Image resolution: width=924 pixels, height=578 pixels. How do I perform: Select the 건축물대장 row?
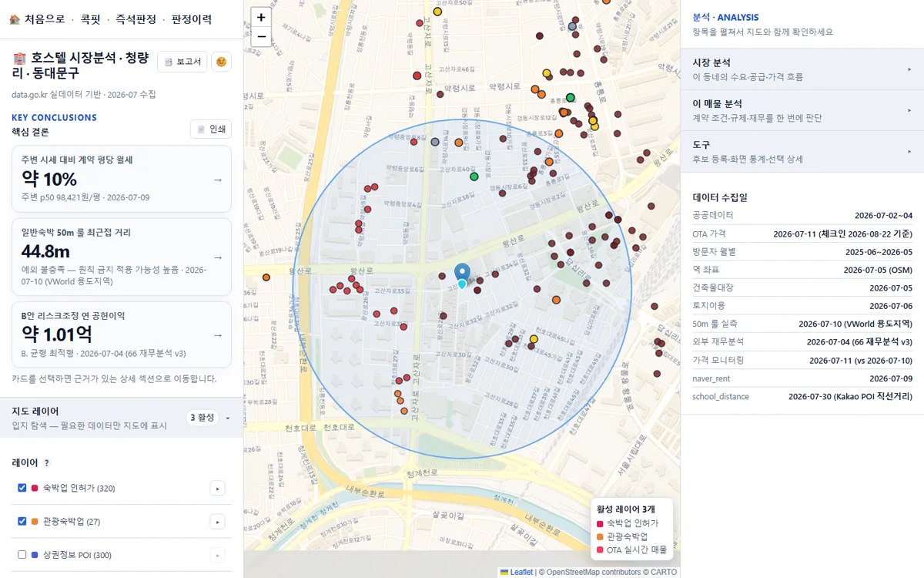click(x=802, y=287)
